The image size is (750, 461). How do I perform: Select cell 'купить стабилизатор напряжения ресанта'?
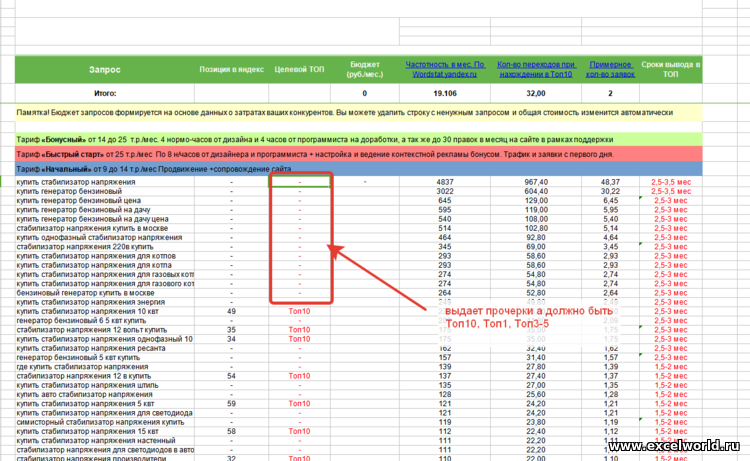click(x=105, y=348)
